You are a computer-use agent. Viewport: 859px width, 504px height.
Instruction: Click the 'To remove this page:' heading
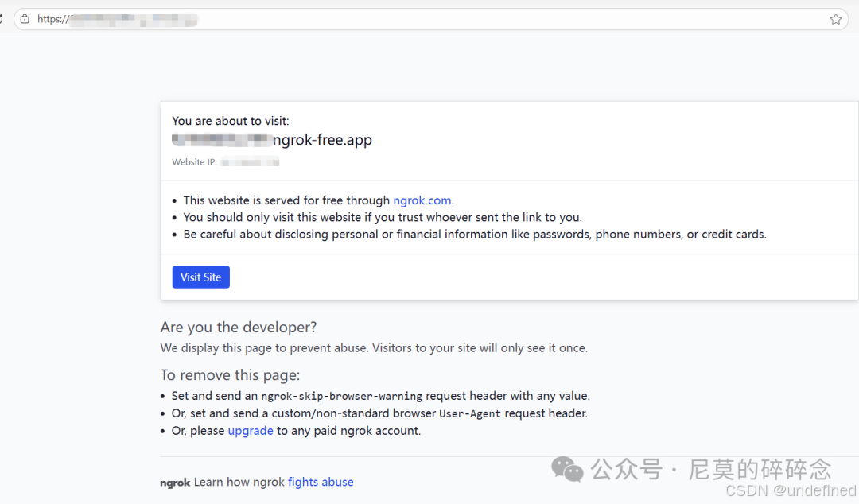coord(230,375)
